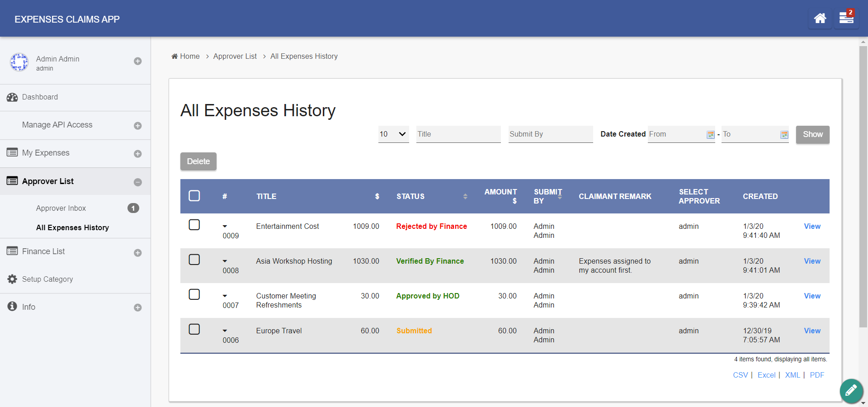Click the Setup Category gear icon

(12, 279)
